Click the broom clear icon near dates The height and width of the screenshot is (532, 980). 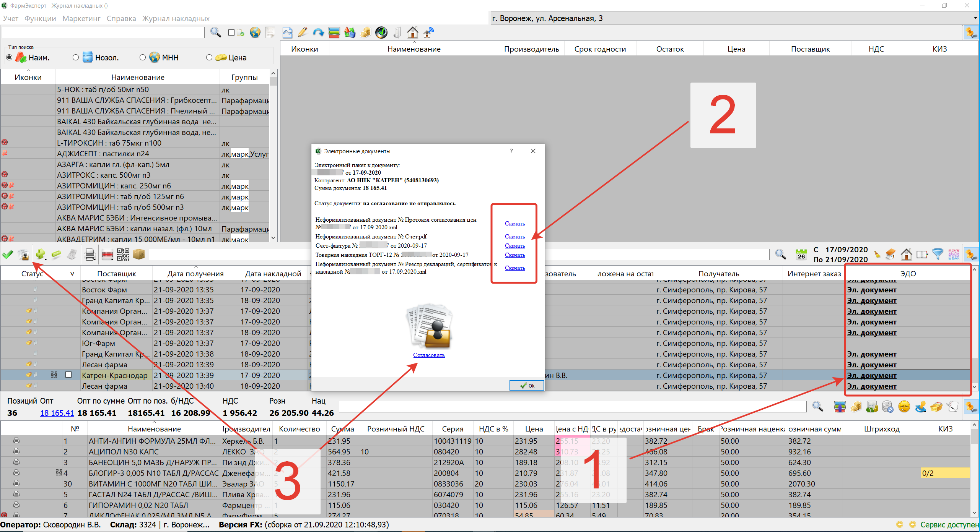pyautogui.click(x=877, y=255)
